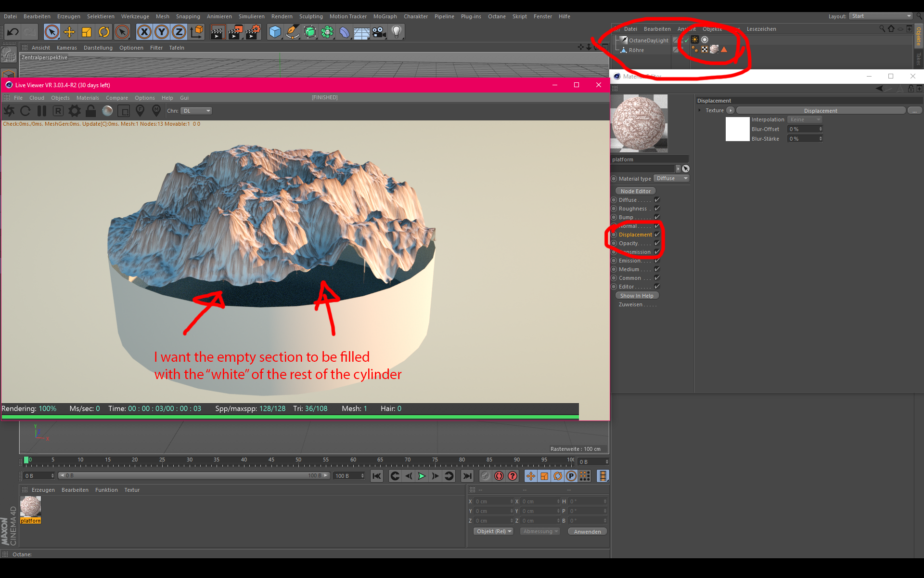Viewport: 924px width, 578px height.
Task: Click the Node Editor button
Action: tap(635, 191)
